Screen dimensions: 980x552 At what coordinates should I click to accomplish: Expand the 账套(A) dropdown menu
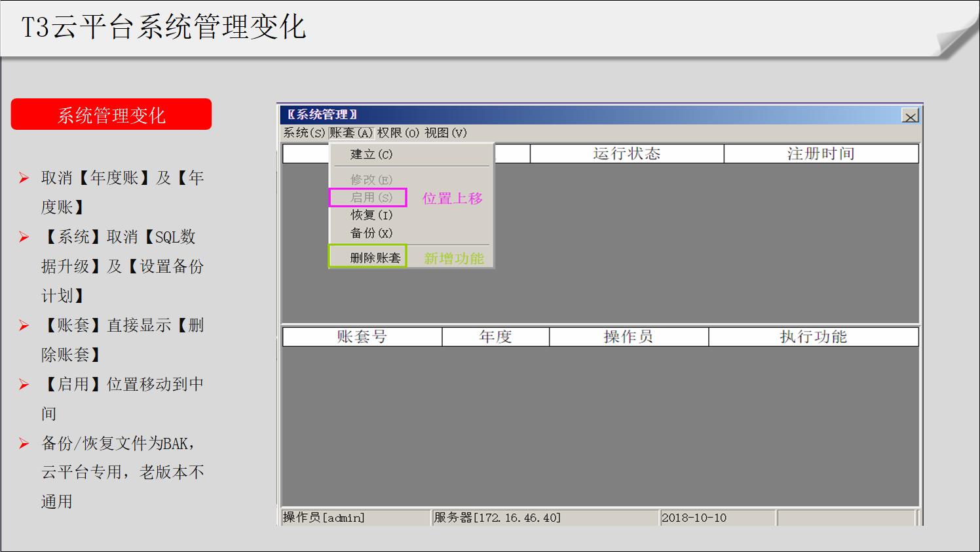pos(350,133)
